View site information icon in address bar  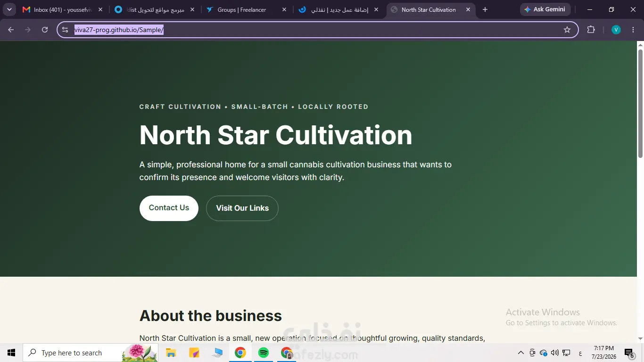(x=66, y=30)
